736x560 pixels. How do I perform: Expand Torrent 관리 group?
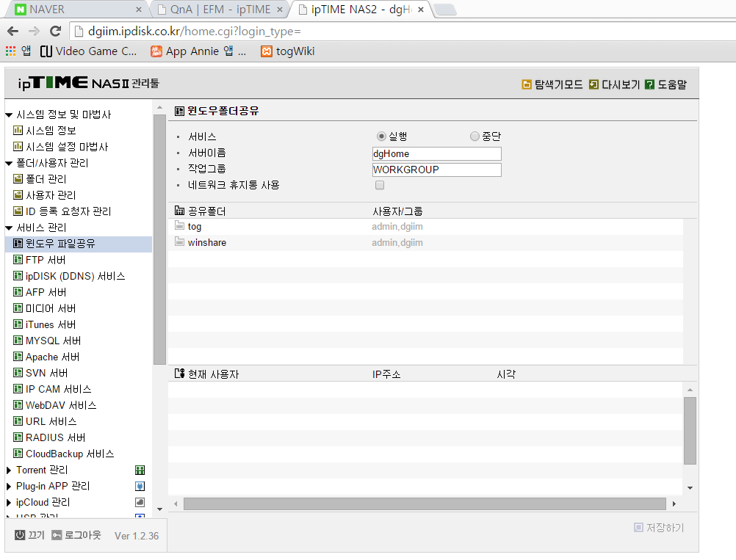pos(9,470)
